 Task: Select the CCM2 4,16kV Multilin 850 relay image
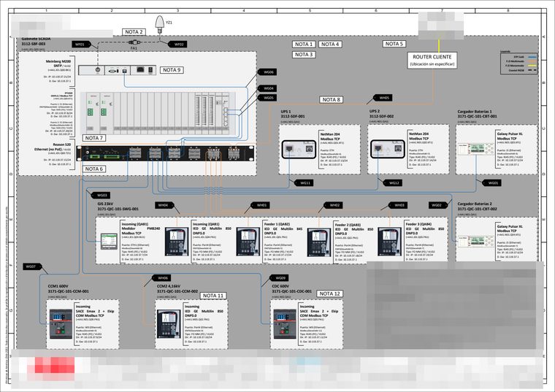[x=169, y=323]
